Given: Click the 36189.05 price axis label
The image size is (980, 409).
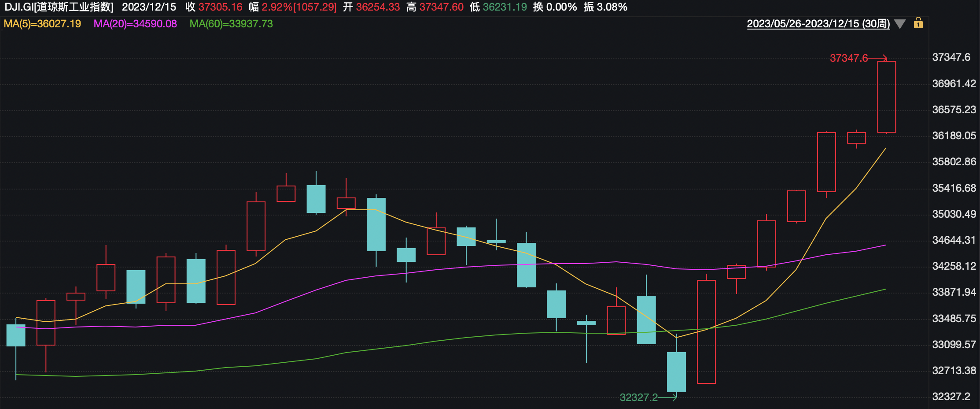Looking at the screenshot, I should (x=954, y=136).
